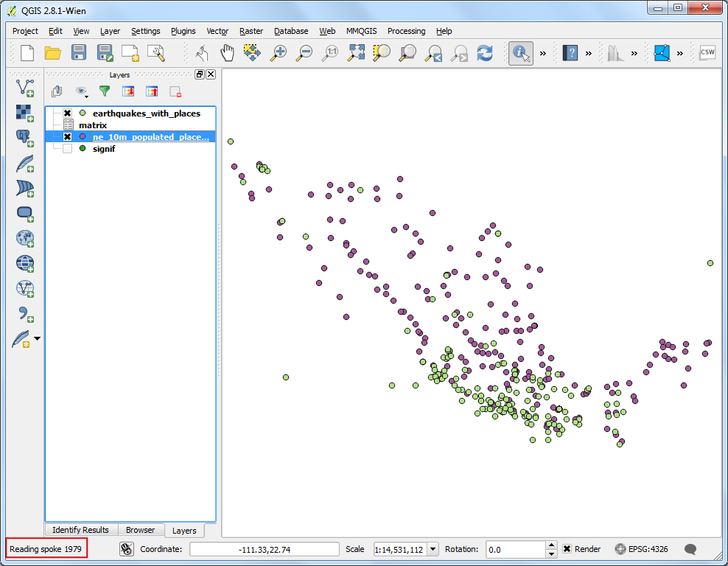Viewport: 728px width, 566px height.
Task: Save project with the floppy disk icon
Action: click(x=78, y=53)
